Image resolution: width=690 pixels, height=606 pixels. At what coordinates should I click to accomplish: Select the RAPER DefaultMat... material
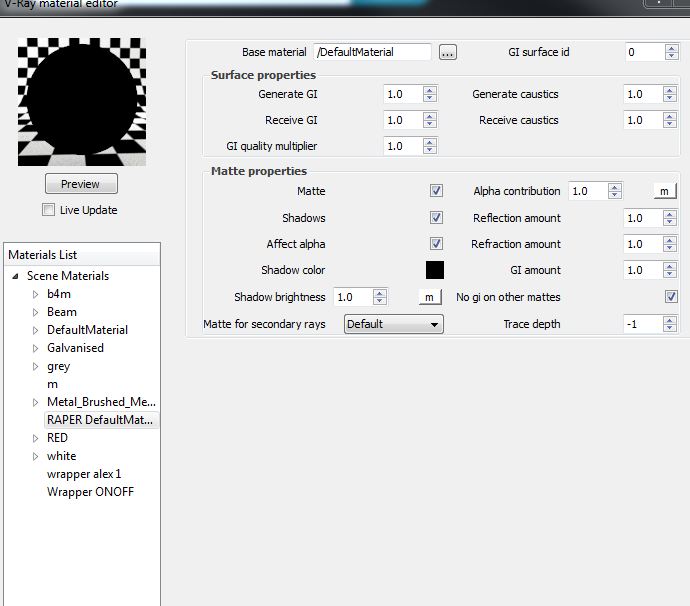100,420
